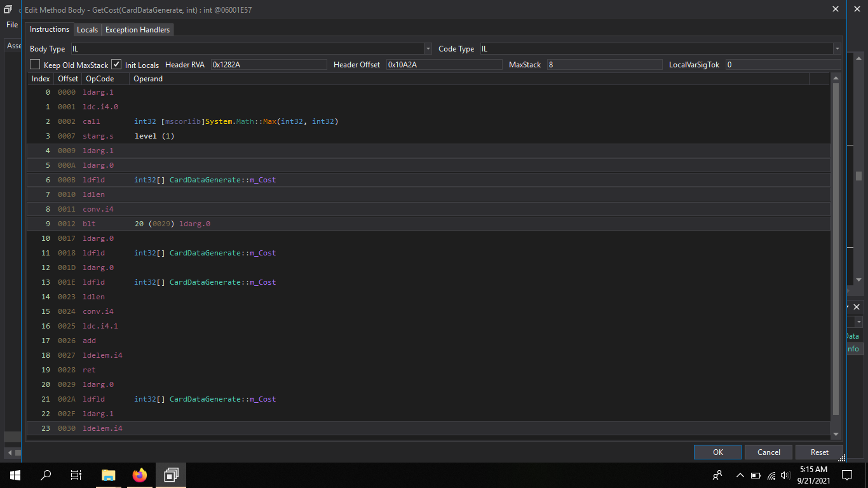Show hidden system tray icons
The width and height of the screenshot is (868, 488).
click(740, 475)
